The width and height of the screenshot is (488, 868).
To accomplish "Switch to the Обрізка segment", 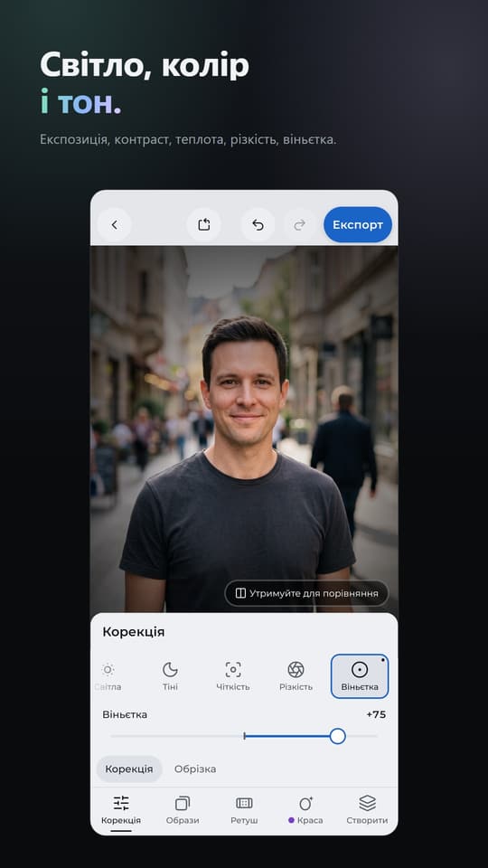I will [195, 769].
